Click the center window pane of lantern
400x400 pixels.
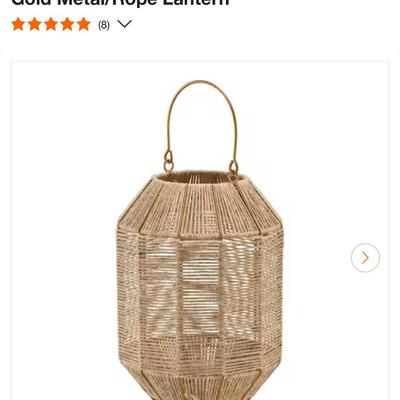coord(200,290)
